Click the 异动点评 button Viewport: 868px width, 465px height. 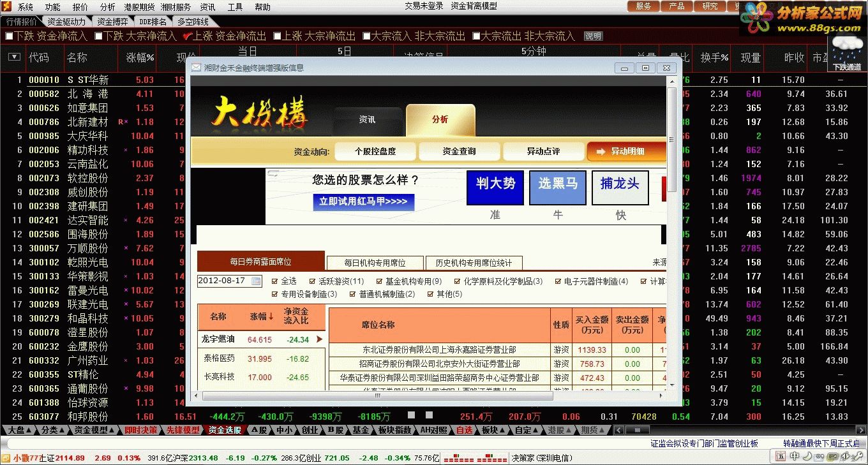543,151
